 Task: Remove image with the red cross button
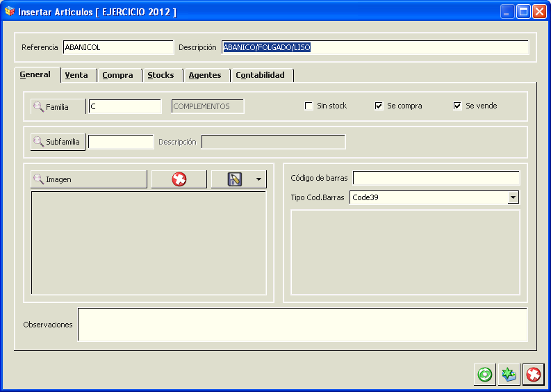179,179
